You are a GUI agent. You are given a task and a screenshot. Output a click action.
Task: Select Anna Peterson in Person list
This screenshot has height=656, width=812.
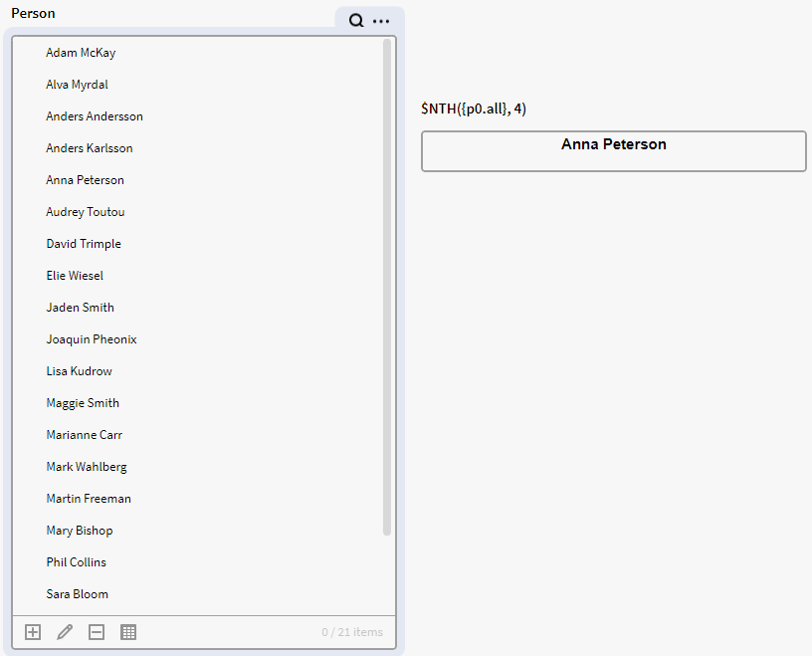click(85, 180)
